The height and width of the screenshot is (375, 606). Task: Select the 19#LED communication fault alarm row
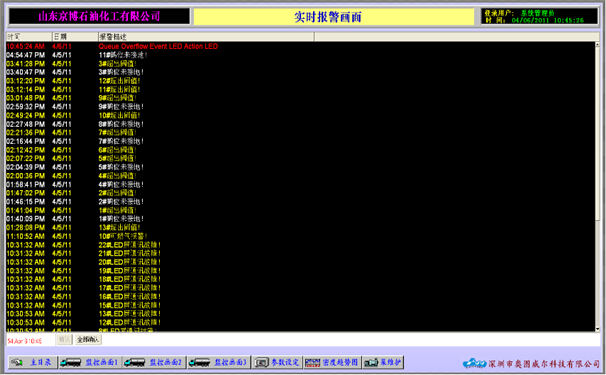[x=300, y=271]
